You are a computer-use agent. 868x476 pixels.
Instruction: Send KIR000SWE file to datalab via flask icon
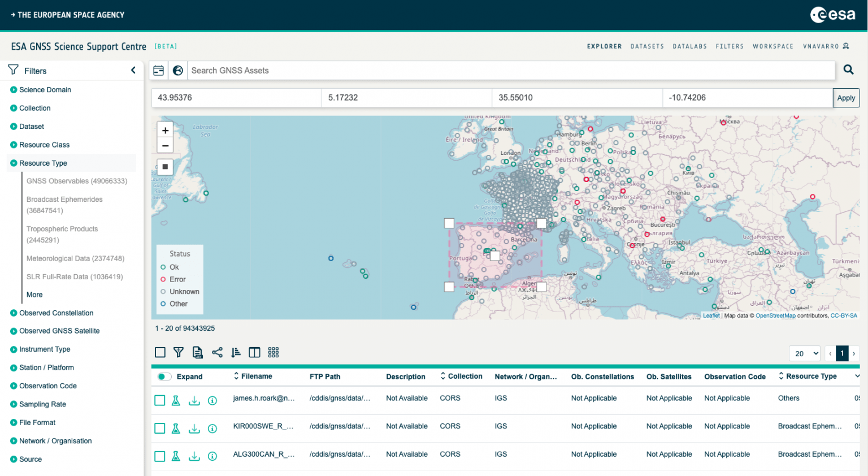coord(177,428)
